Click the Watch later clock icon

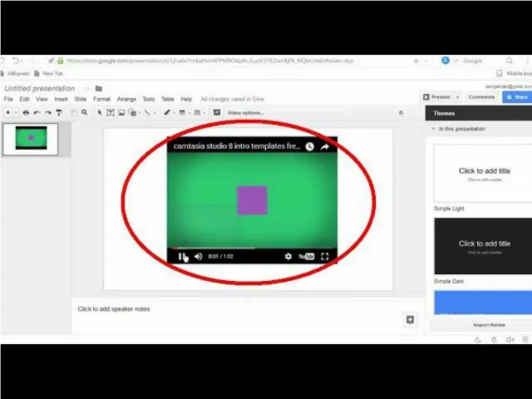[309, 146]
